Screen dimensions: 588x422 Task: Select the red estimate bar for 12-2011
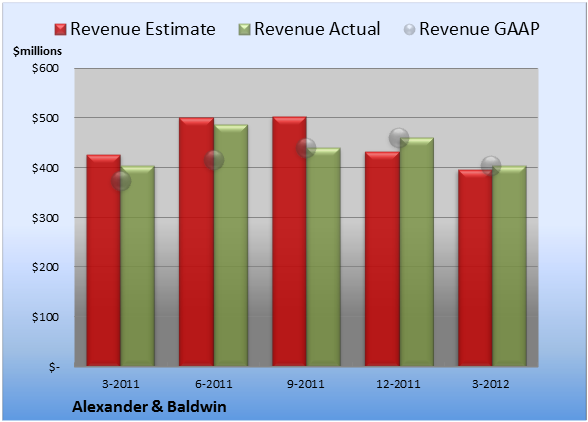point(382,259)
